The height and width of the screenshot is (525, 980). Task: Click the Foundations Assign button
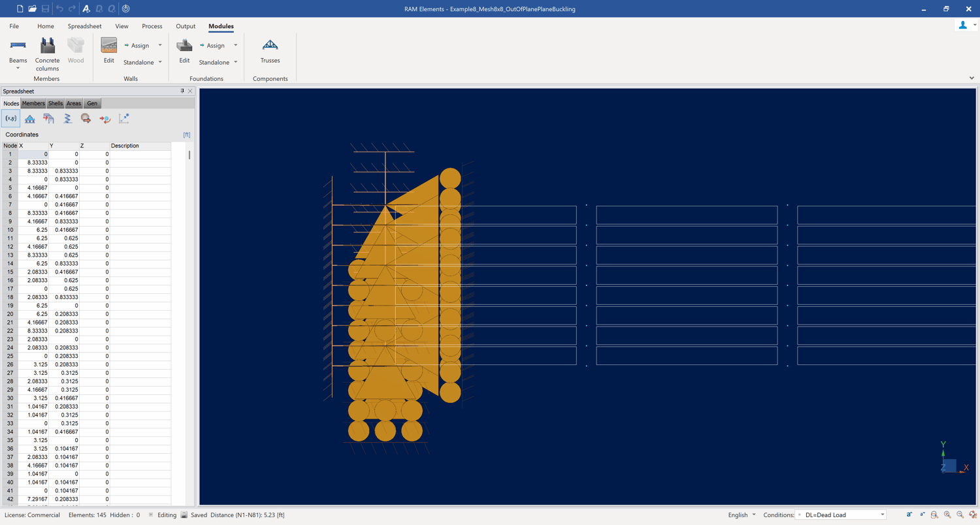point(213,46)
